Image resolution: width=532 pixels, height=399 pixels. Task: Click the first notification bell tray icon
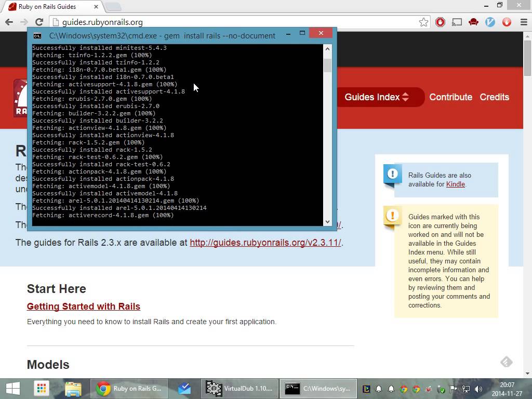(379, 389)
